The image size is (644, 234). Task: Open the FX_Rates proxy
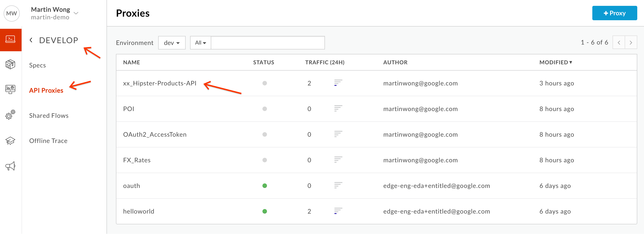pos(137,160)
